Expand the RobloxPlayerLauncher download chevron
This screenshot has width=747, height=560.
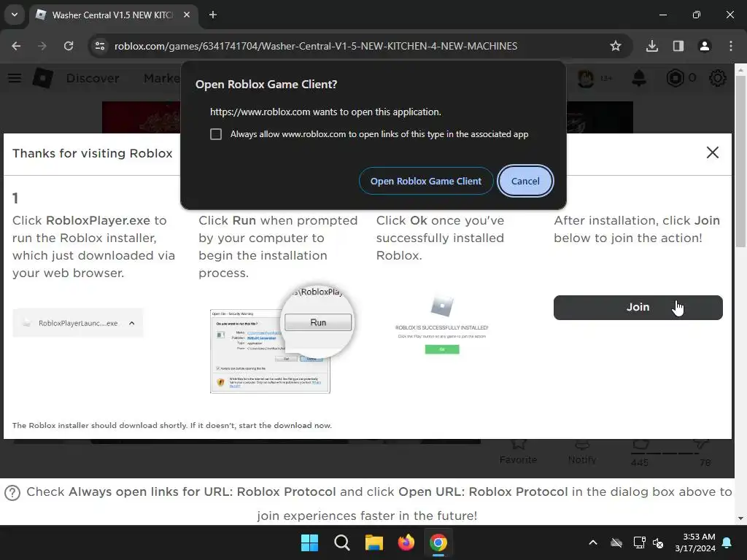point(132,323)
